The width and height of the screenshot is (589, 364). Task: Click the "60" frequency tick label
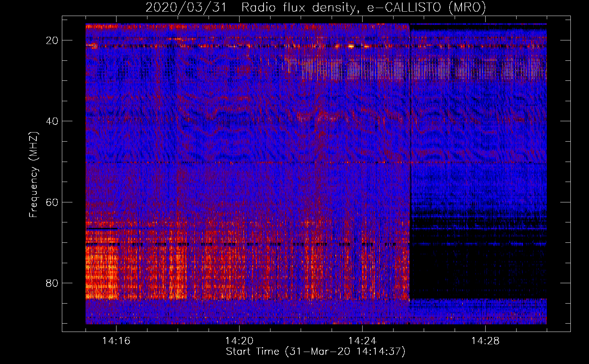pos(52,202)
